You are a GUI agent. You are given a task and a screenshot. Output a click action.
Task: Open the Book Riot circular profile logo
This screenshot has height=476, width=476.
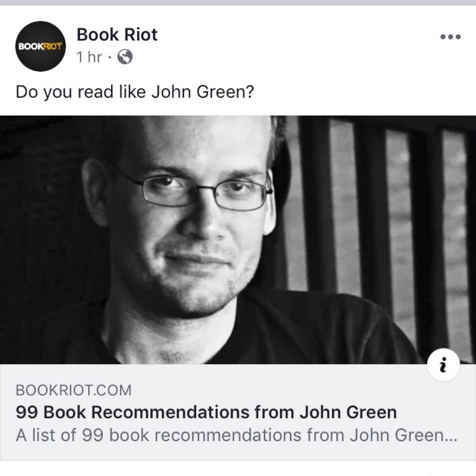tap(41, 46)
